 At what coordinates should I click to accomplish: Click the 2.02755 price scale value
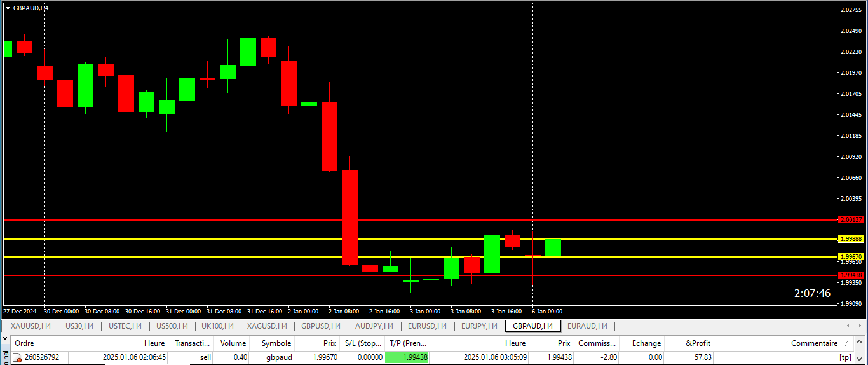click(851, 10)
